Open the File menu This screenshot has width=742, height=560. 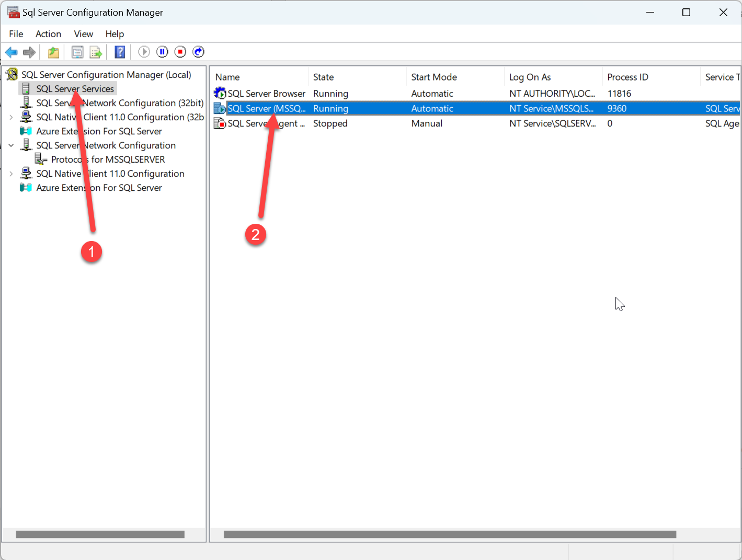pos(16,33)
